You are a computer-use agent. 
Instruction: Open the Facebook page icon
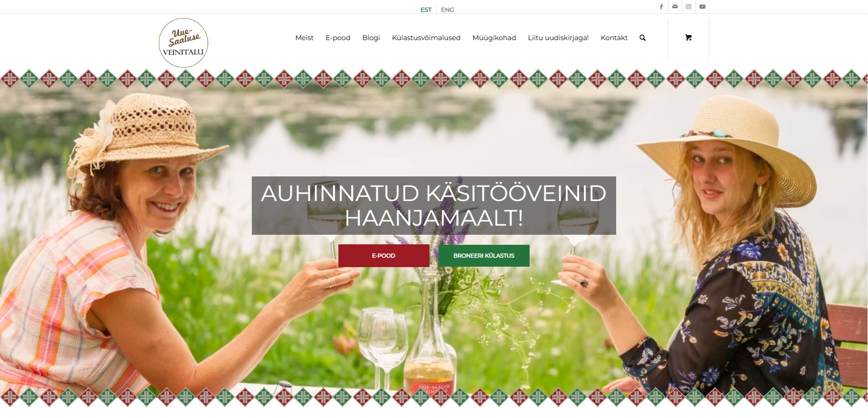coord(661,7)
